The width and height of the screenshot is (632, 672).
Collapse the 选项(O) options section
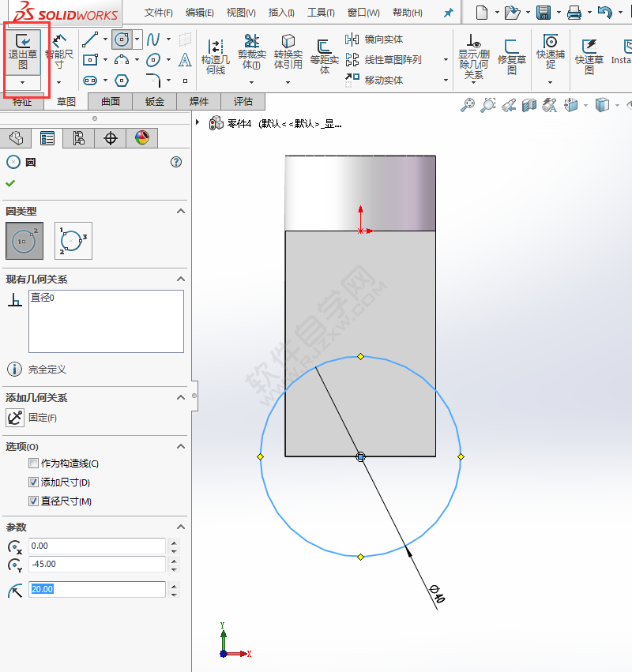click(180, 446)
